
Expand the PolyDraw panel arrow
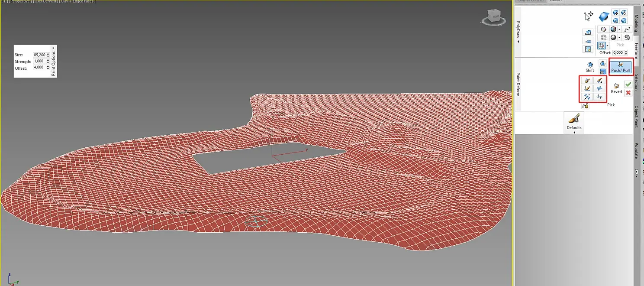(x=518, y=42)
